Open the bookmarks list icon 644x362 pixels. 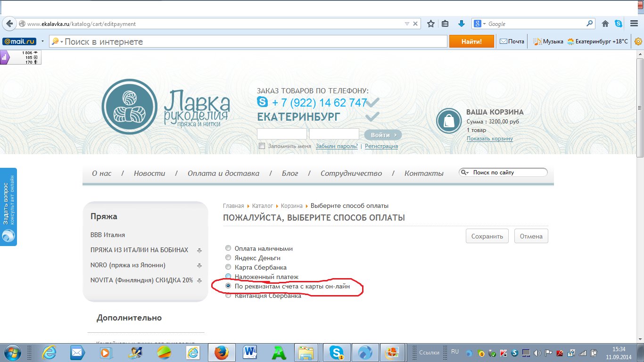tap(446, 24)
